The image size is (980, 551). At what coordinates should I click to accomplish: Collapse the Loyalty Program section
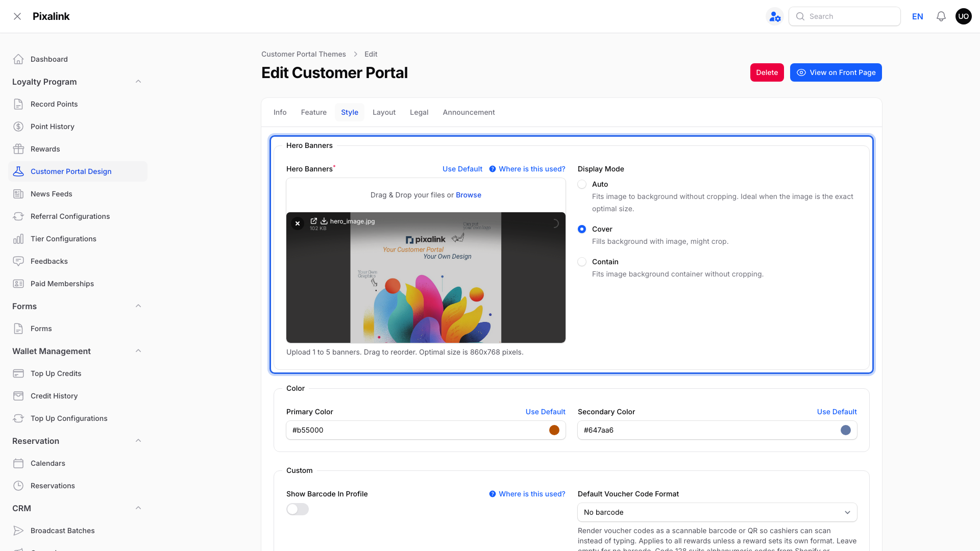tap(138, 82)
